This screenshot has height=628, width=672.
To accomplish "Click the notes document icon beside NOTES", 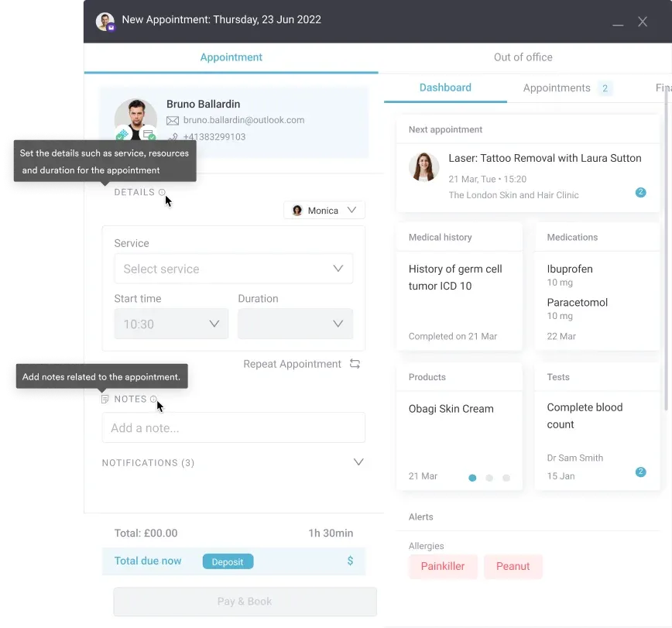I will pyautogui.click(x=105, y=398).
